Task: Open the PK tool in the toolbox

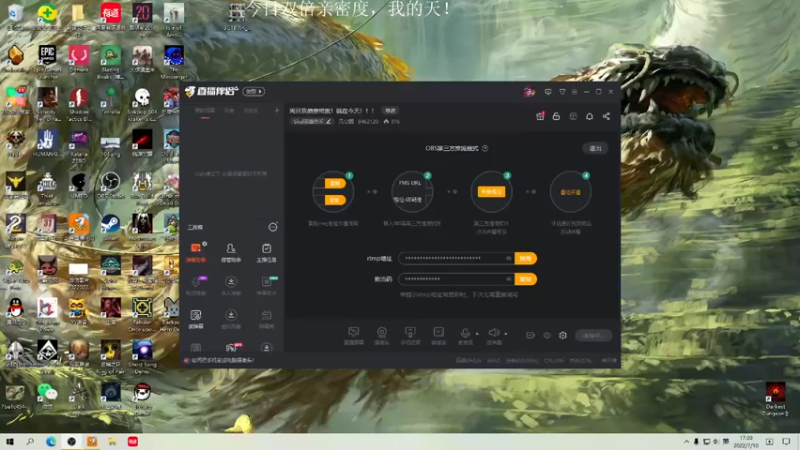Action: point(232,348)
